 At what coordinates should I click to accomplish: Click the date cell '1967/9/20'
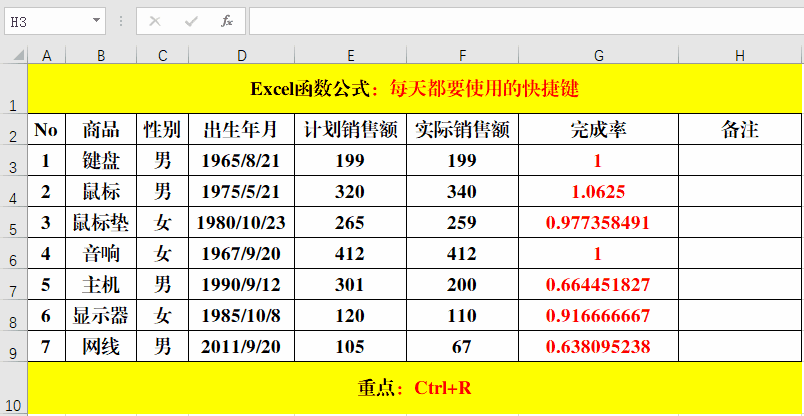[242, 253]
